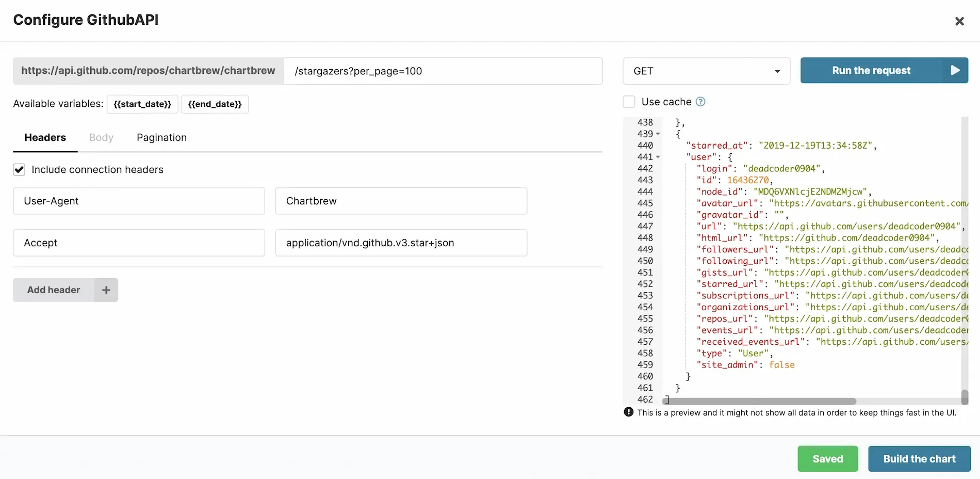This screenshot has width=980, height=479.
Task: Click the "id": 16436270 line
Action: tap(734, 180)
